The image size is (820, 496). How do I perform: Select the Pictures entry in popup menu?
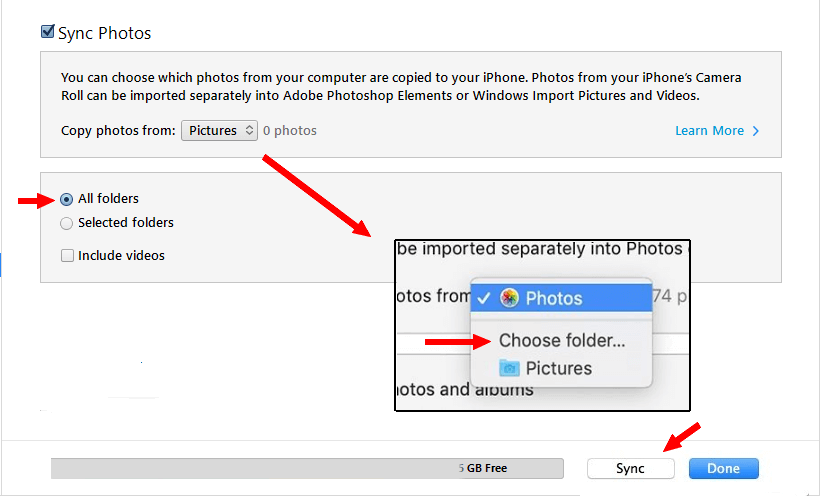(561, 368)
